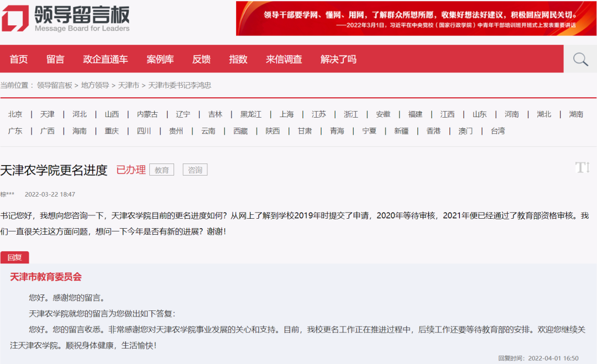Click 天津市委书记李鸿忠 breadcrumb link
The width and height of the screenshot is (597, 364).
(179, 85)
